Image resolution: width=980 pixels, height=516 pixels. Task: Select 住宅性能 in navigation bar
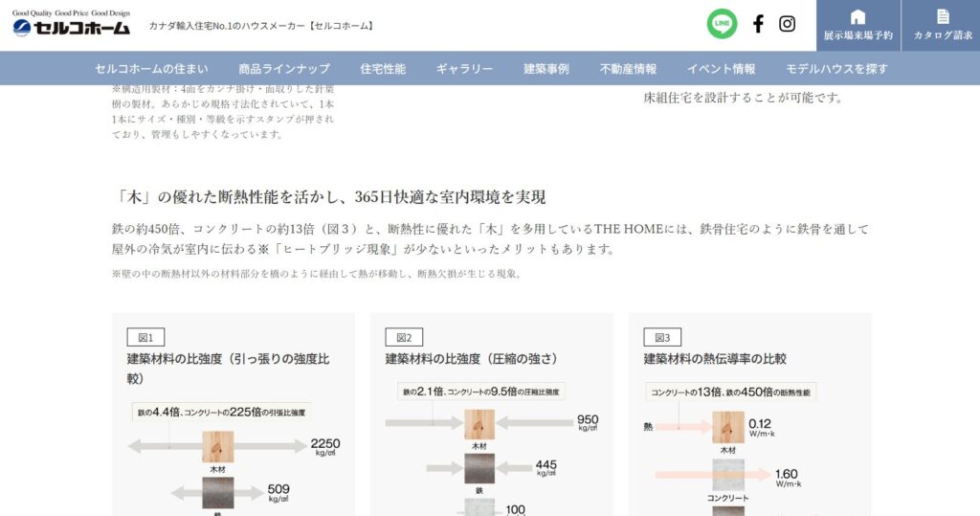383,69
